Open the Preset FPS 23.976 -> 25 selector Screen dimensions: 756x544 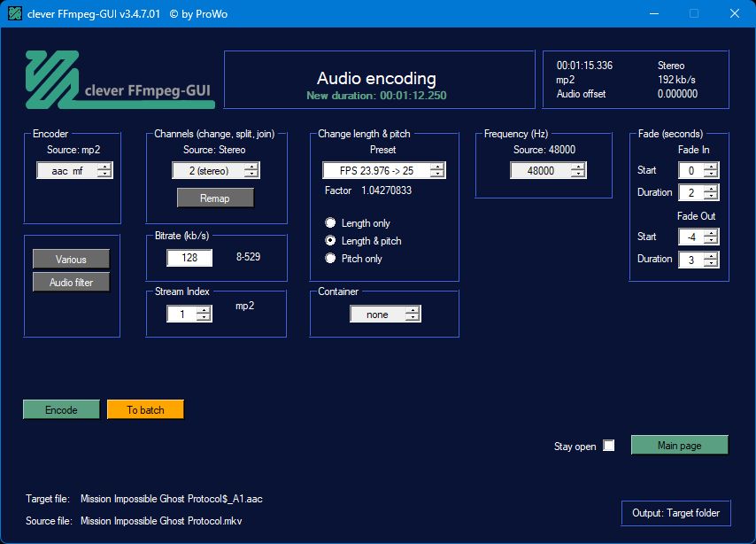(384, 170)
